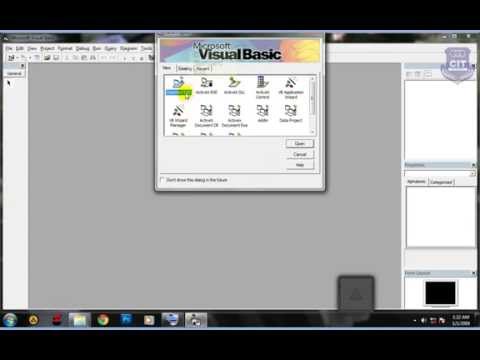480x360 pixels.
Task: Open the Format menu
Action: click(65, 49)
